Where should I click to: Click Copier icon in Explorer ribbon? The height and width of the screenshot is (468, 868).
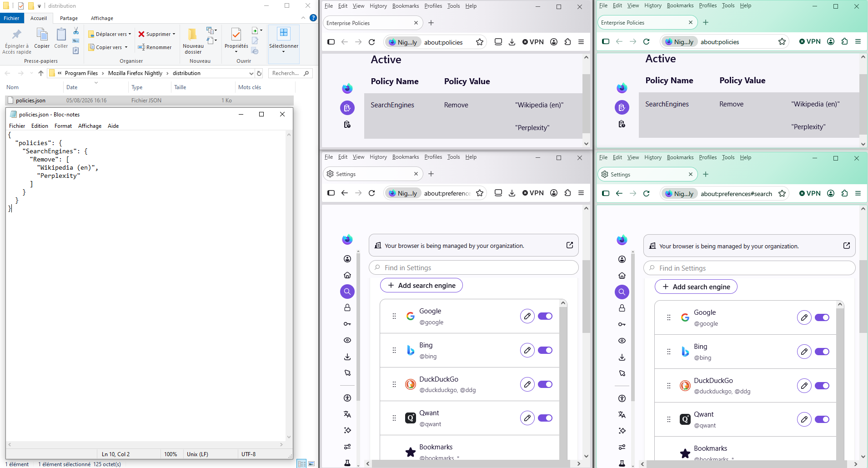click(42, 35)
